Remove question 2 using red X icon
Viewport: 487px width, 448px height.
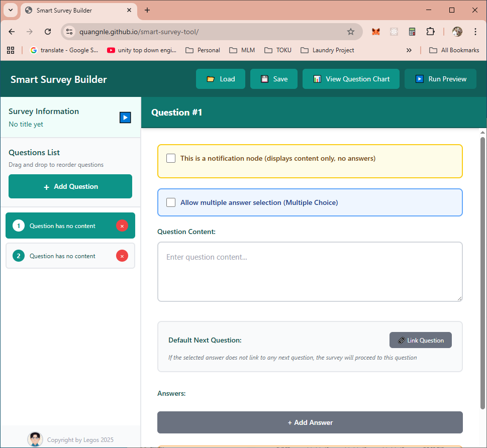coord(122,256)
